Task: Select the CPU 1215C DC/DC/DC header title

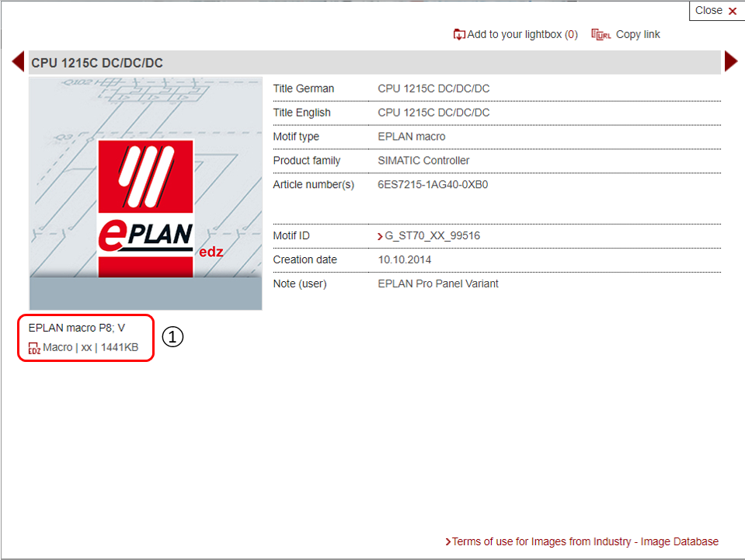Action: click(x=97, y=63)
